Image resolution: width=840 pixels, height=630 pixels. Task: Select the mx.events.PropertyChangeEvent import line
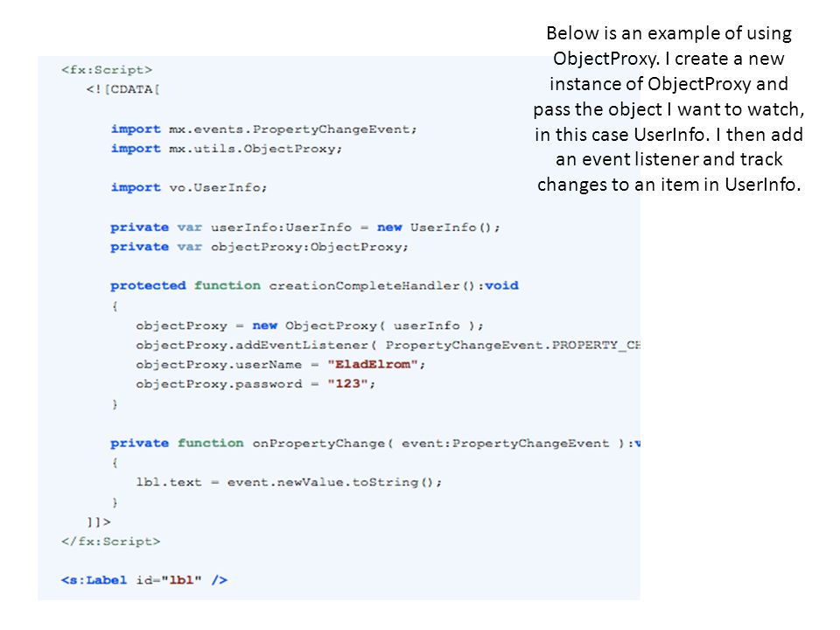[263, 129]
